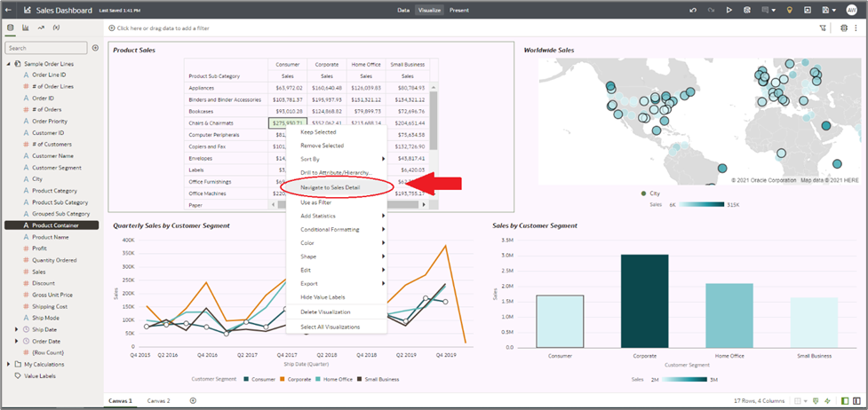Click the preview play icon
Viewport: 868px width, 410px height.
tap(729, 10)
